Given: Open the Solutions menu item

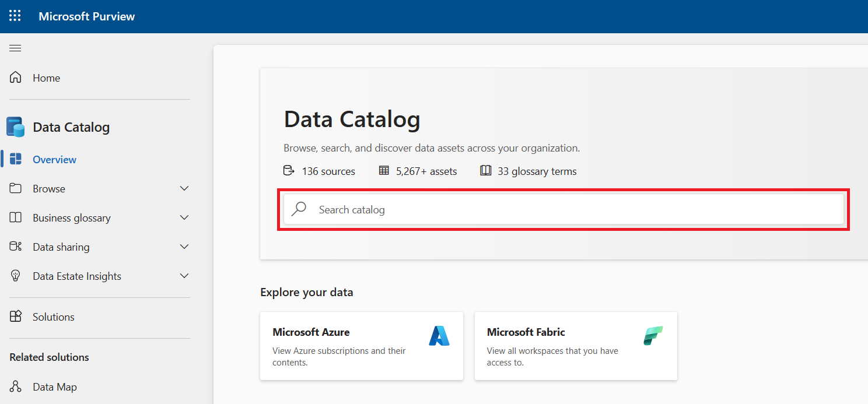Looking at the screenshot, I should click(x=54, y=317).
